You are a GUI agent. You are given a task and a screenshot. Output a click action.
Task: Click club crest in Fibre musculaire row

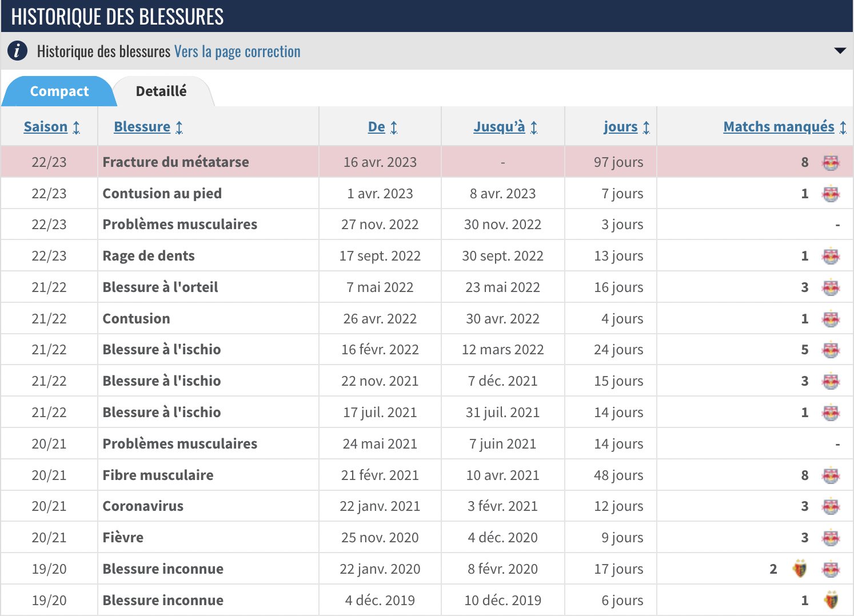(830, 475)
